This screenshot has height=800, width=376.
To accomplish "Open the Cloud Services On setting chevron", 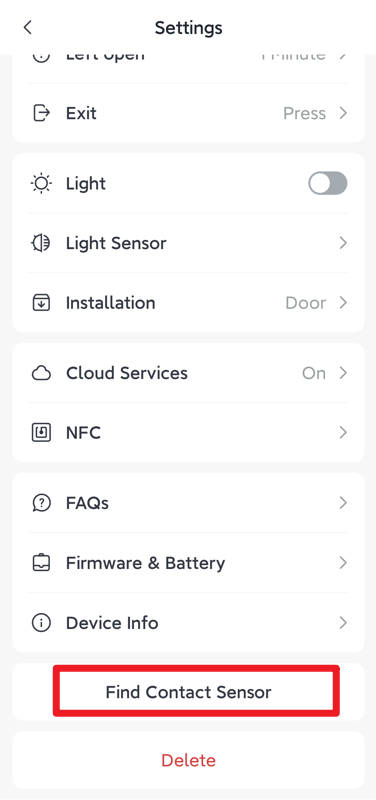I will [343, 373].
